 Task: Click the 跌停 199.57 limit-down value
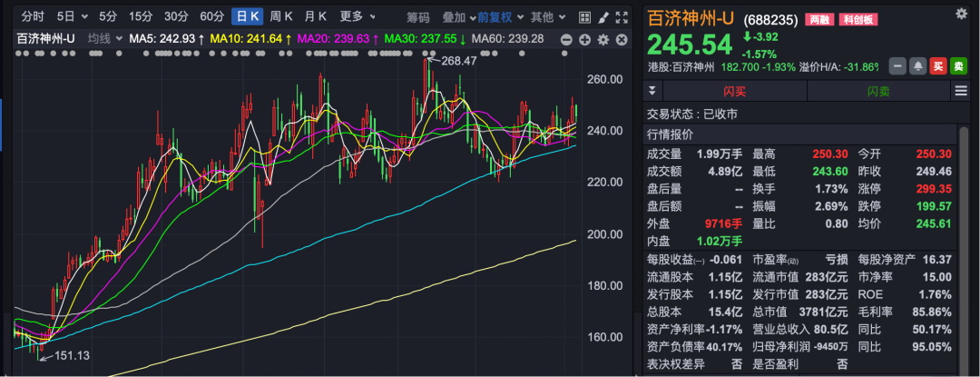(x=933, y=206)
